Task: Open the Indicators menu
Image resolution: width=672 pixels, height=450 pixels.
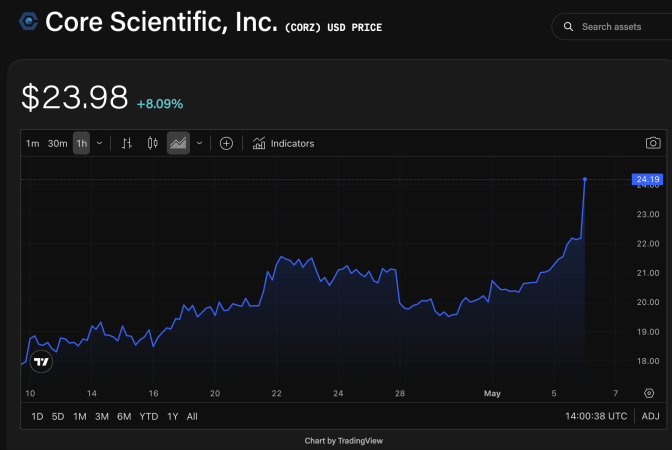Action: pyautogui.click(x=284, y=144)
